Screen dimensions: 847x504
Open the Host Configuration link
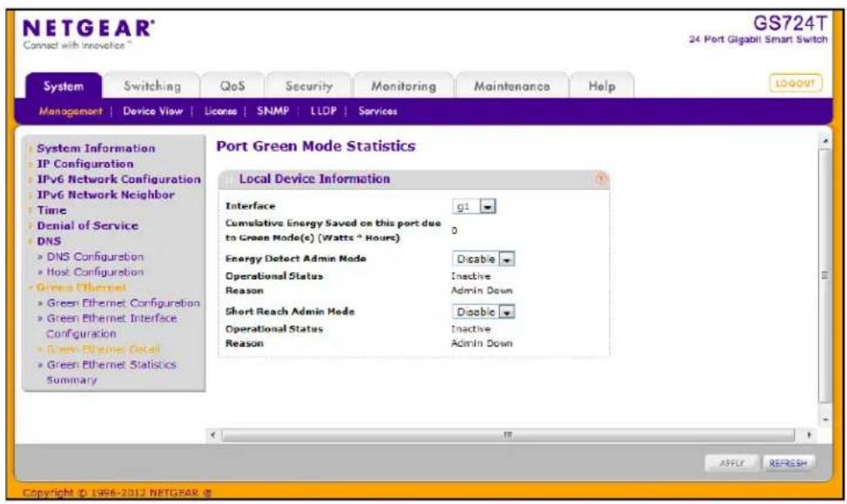pos(95,272)
